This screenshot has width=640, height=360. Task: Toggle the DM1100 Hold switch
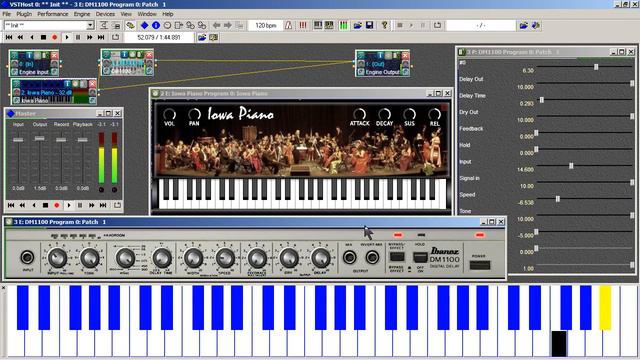(420, 258)
